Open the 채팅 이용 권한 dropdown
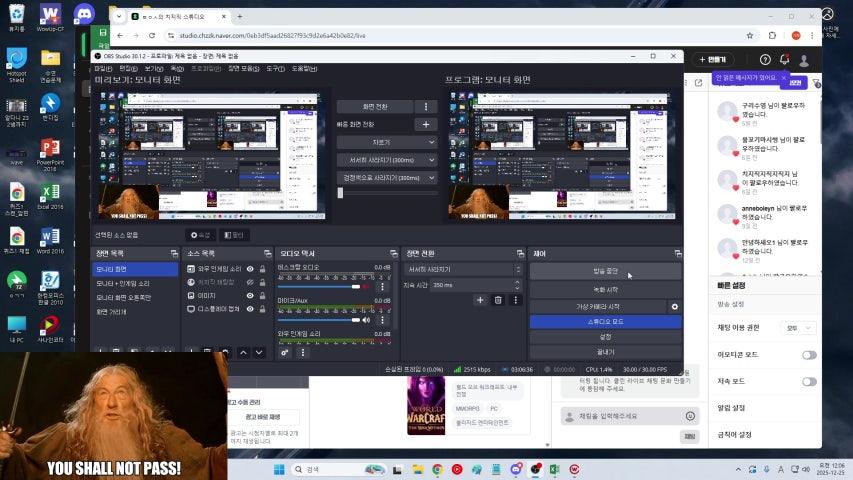This screenshot has width=853, height=480. coord(798,327)
